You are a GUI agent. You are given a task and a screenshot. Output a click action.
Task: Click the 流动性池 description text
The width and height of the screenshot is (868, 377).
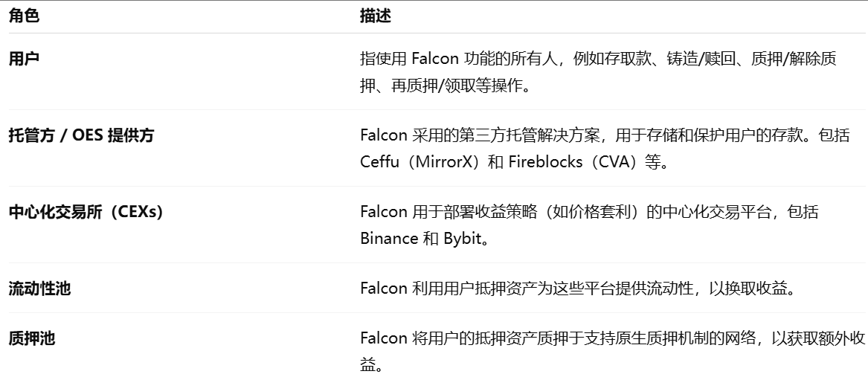click(577, 289)
